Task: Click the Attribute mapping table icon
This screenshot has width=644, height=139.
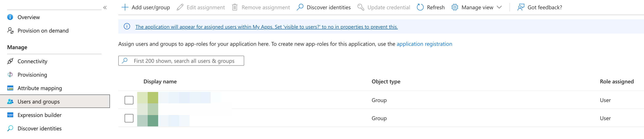Action: tap(10, 88)
